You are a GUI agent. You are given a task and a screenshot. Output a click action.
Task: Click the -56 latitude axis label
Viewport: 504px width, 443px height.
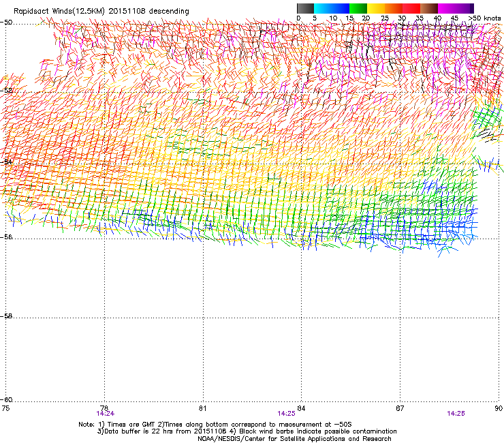6,236
